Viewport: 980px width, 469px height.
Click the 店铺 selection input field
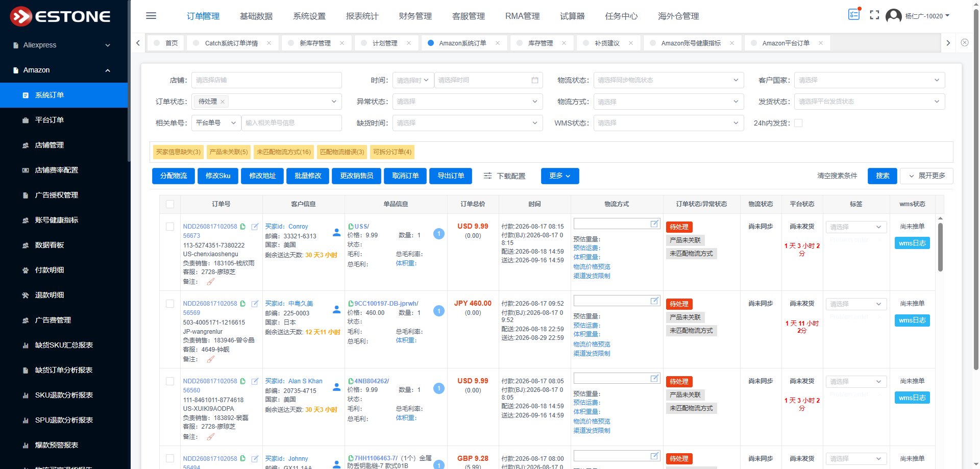(266, 80)
